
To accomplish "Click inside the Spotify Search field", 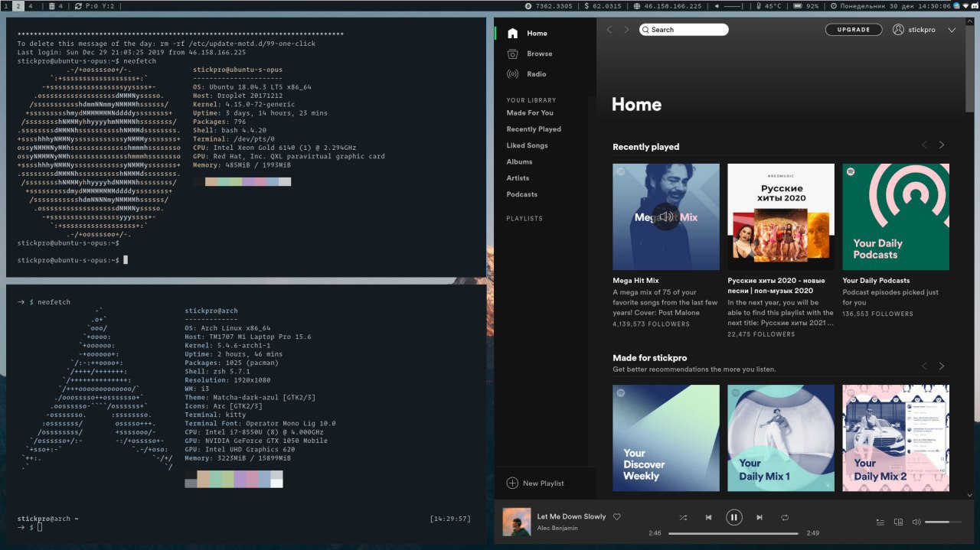I will tap(684, 30).
